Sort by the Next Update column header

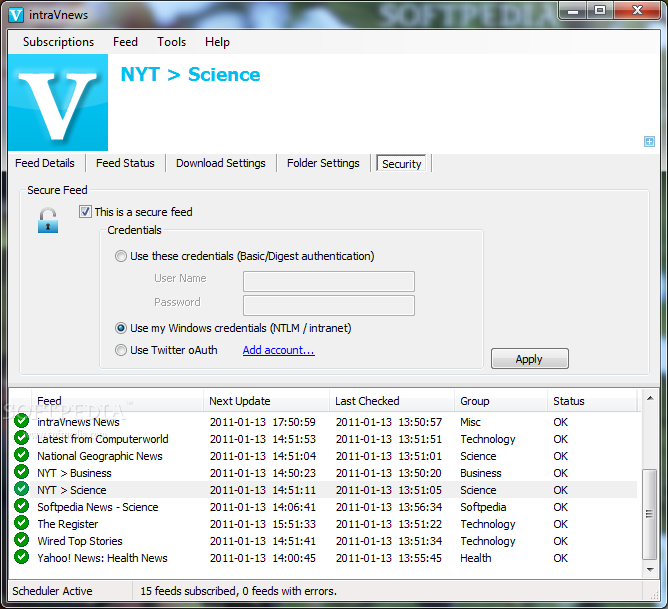tap(267, 401)
